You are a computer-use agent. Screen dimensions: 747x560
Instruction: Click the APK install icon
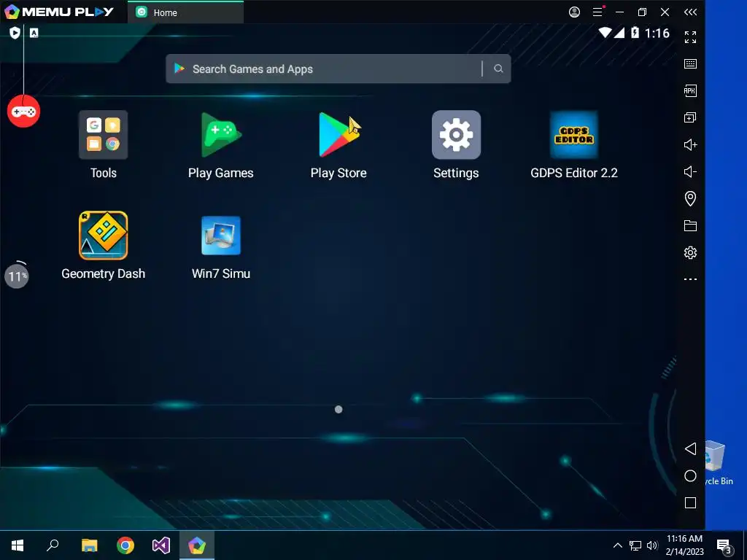(x=690, y=90)
